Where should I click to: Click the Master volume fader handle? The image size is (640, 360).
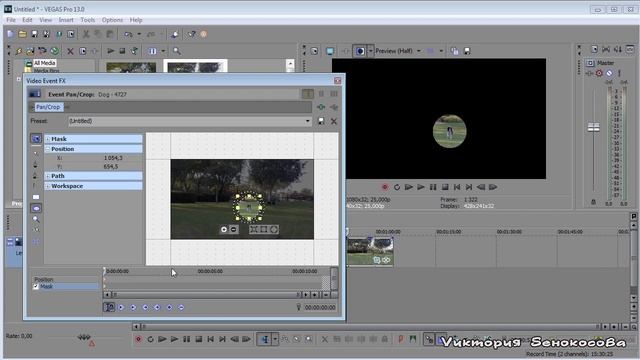point(593,127)
